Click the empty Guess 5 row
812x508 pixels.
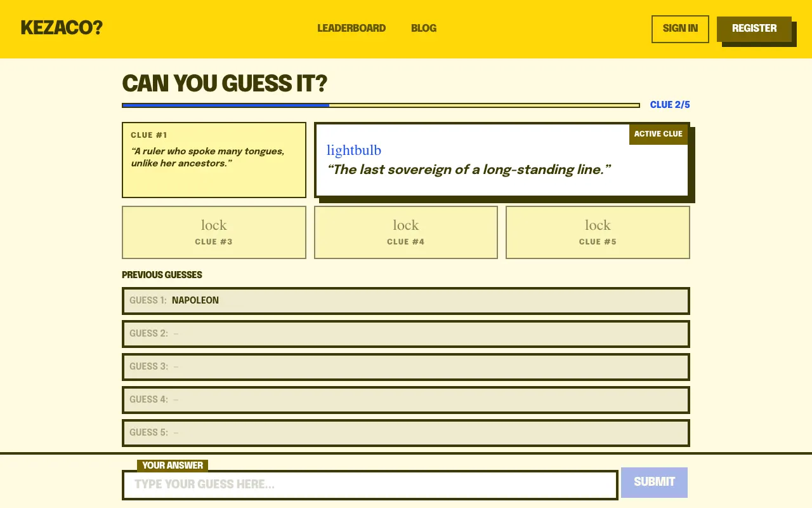coord(406,432)
